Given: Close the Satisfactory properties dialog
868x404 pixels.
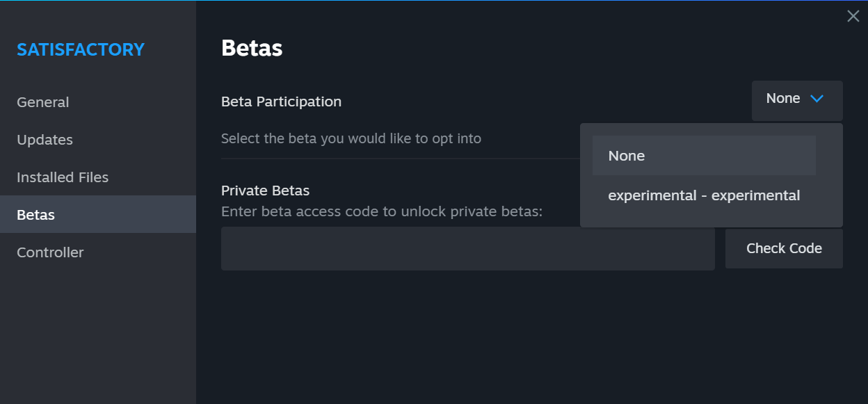Looking at the screenshot, I should pos(853,16).
